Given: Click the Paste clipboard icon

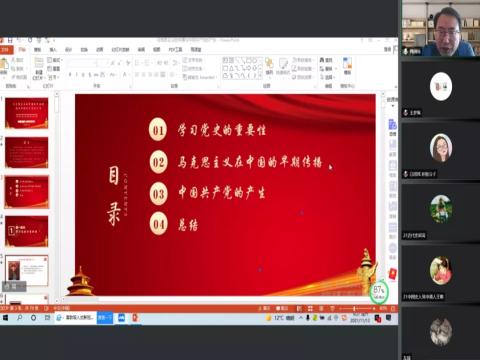Looking at the screenshot, I should coord(4,66).
